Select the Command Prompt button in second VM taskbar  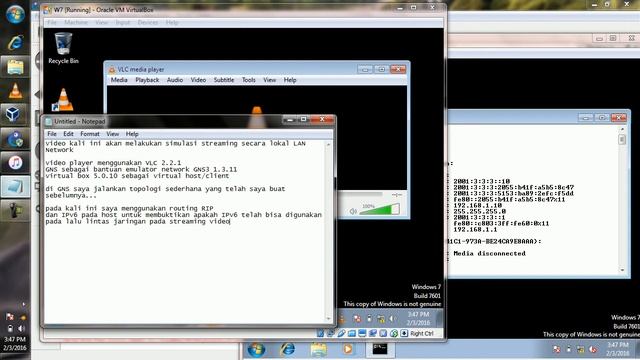(380, 349)
